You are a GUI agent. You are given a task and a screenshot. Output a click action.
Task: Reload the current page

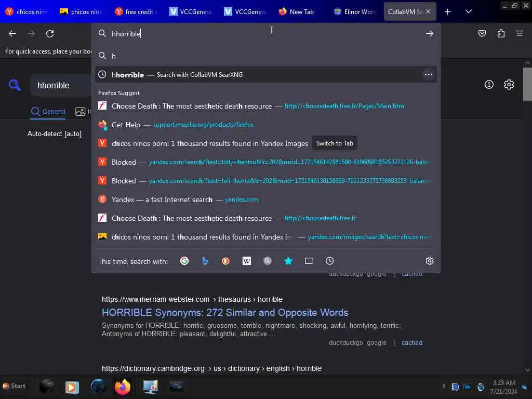pos(50,34)
